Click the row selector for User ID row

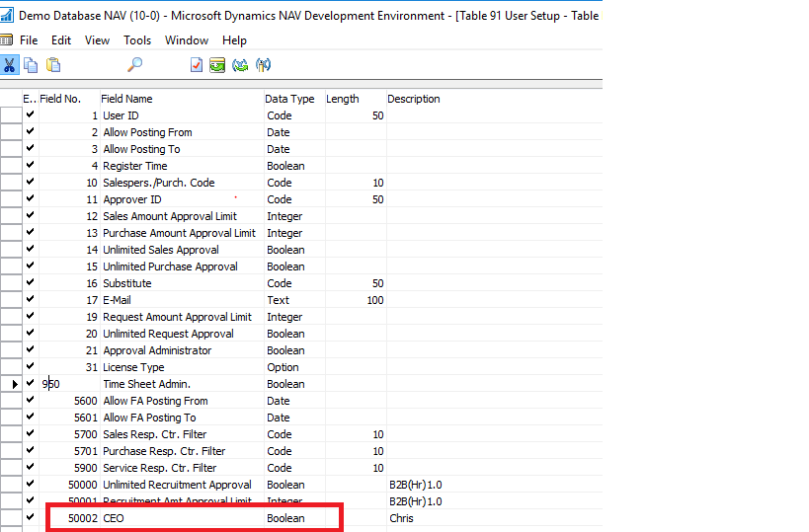(11, 114)
